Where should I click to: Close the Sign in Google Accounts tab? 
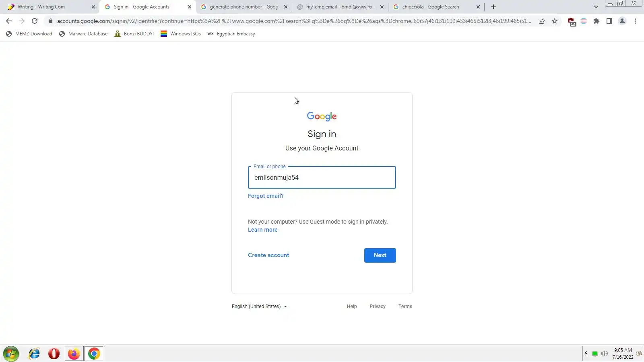point(190,7)
